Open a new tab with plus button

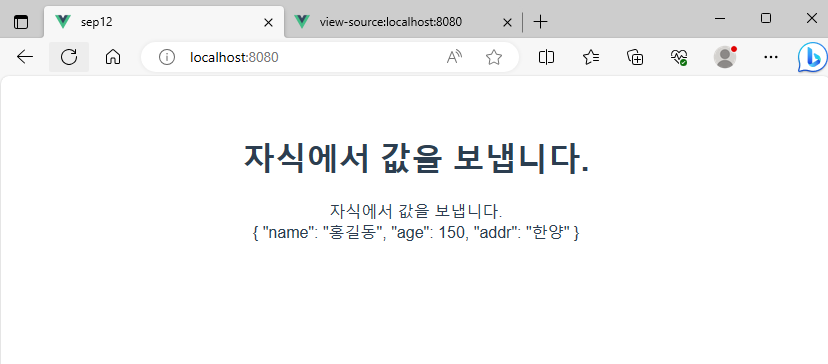click(x=540, y=22)
